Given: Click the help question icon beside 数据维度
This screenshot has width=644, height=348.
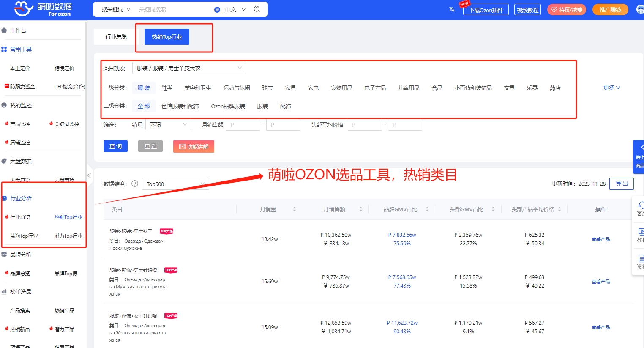Looking at the screenshot, I should pos(135,184).
